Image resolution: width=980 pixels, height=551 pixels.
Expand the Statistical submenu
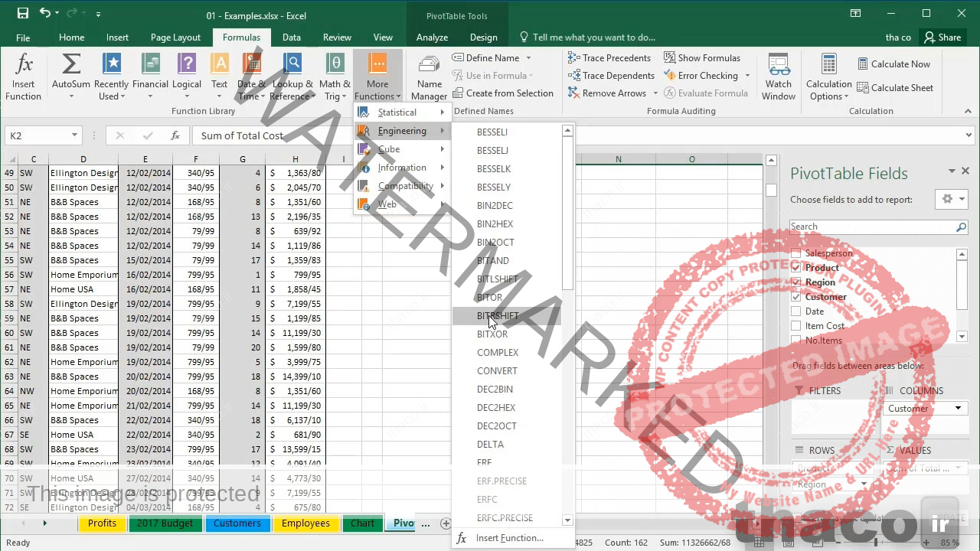point(402,112)
